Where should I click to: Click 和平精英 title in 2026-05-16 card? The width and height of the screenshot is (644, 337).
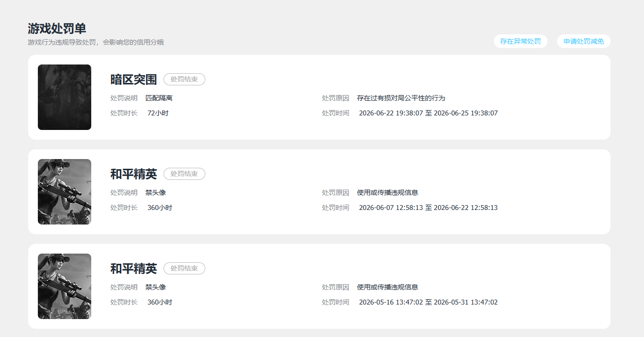(133, 269)
